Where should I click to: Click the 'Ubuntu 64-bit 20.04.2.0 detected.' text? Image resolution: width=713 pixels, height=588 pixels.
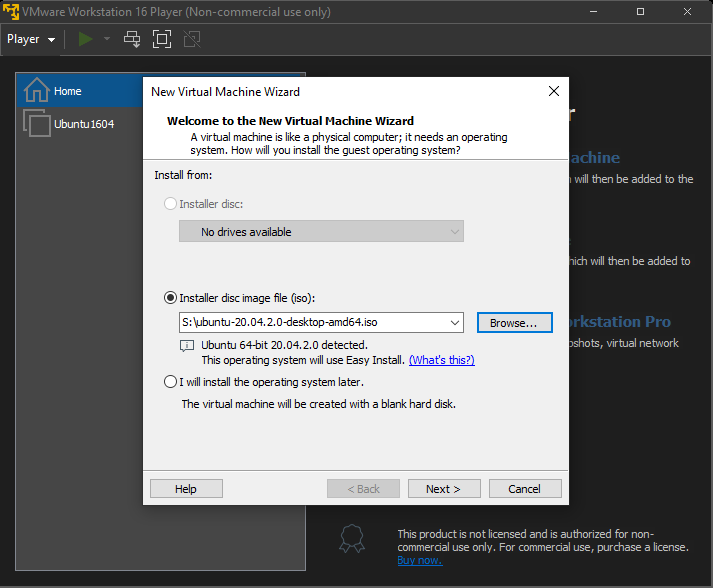(x=285, y=345)
